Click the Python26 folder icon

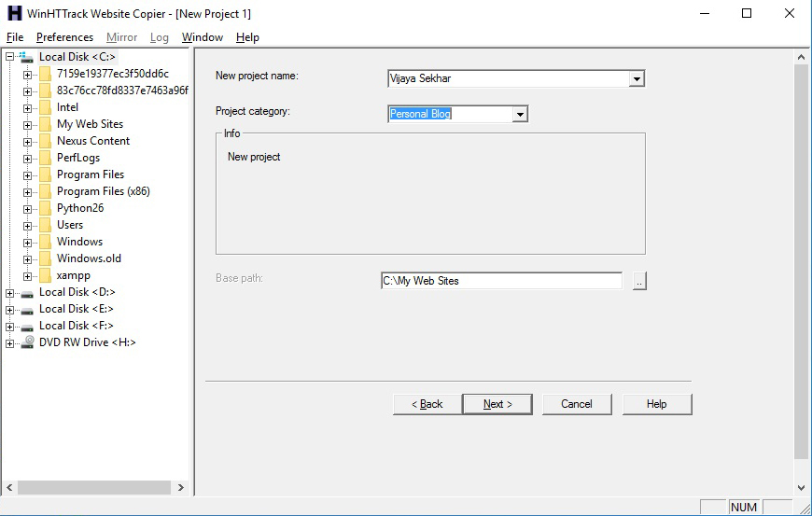click(45, 208)
